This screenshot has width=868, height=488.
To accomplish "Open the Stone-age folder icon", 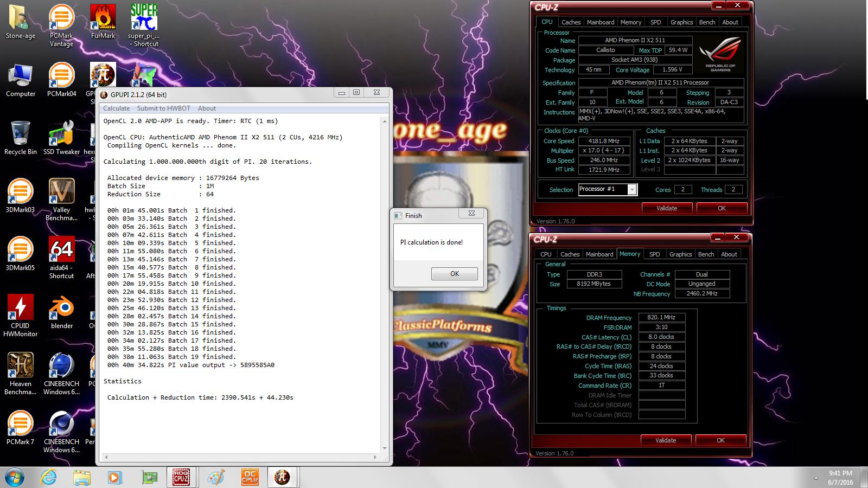I will click(x=21, y=22).
